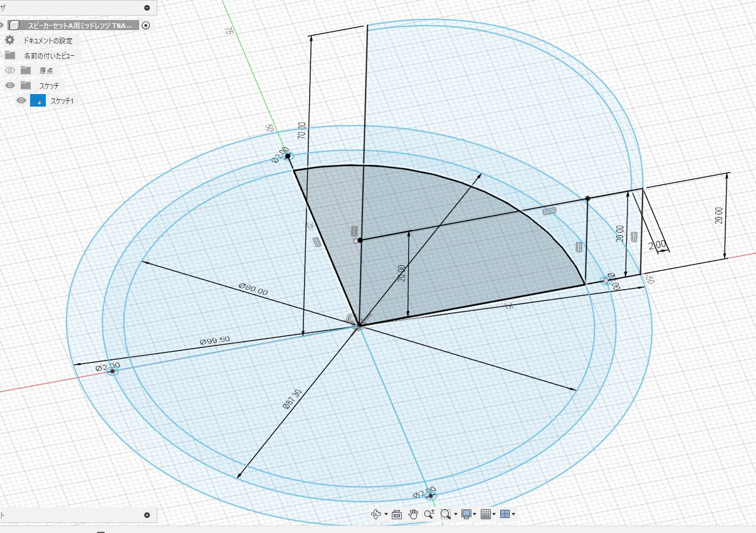Expand the Grid and Snaps dropdown arrow

(x=494, y=515)
